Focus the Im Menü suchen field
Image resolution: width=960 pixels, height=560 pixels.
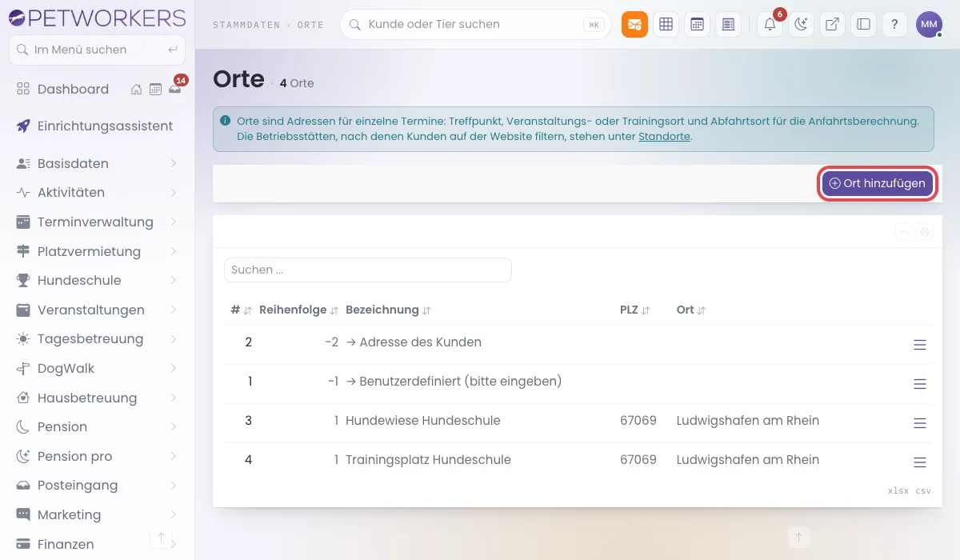[97, 50]
